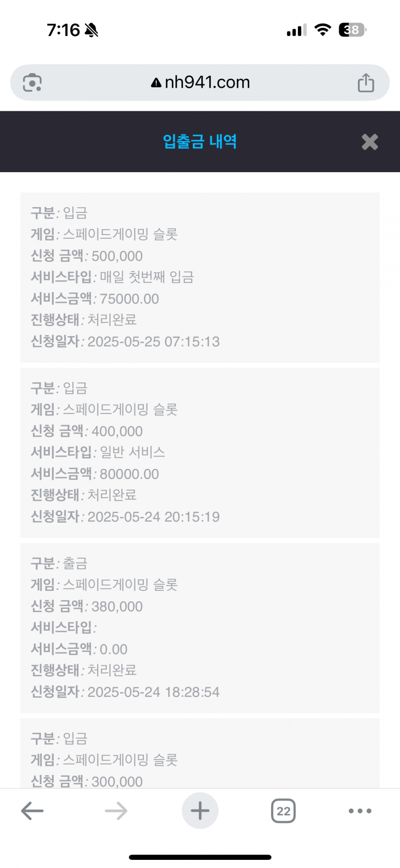Open the 22 tabs switcher
This screenshot has width=400, height=868.
coord(284,811)
